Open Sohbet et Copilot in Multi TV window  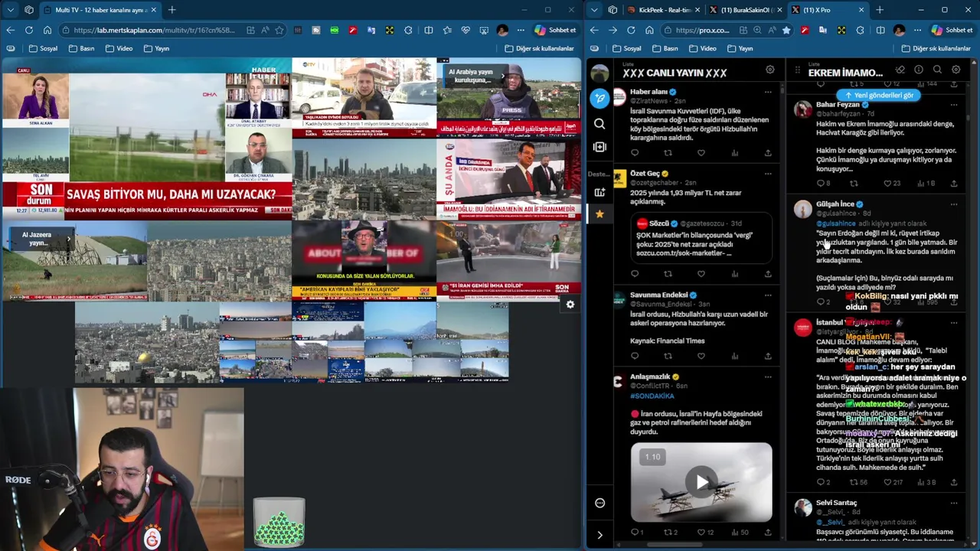(555, 30)
